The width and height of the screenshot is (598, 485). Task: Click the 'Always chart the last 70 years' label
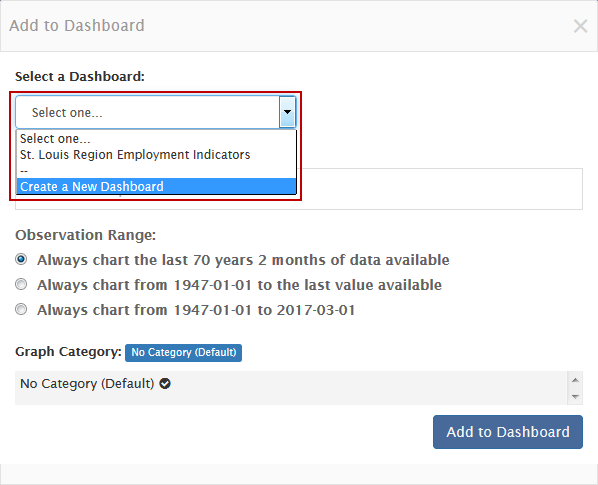pyautogui.click(x=243, y=260)
